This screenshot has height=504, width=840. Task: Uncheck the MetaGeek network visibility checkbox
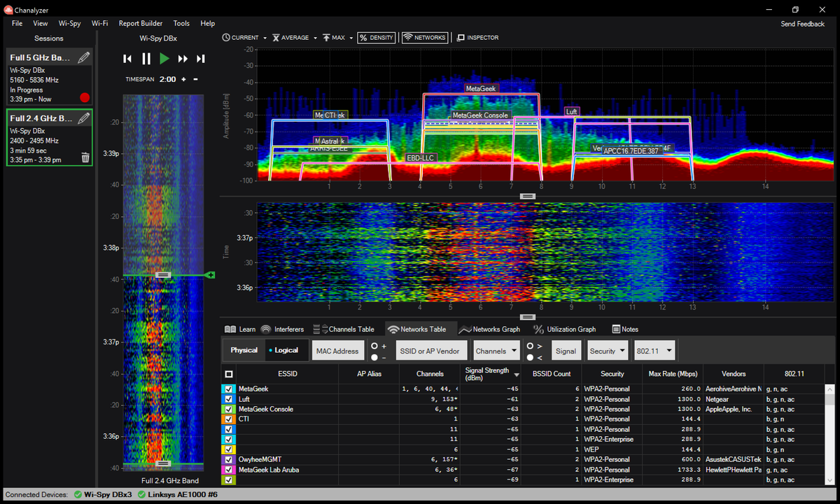[x=228, y=388]
